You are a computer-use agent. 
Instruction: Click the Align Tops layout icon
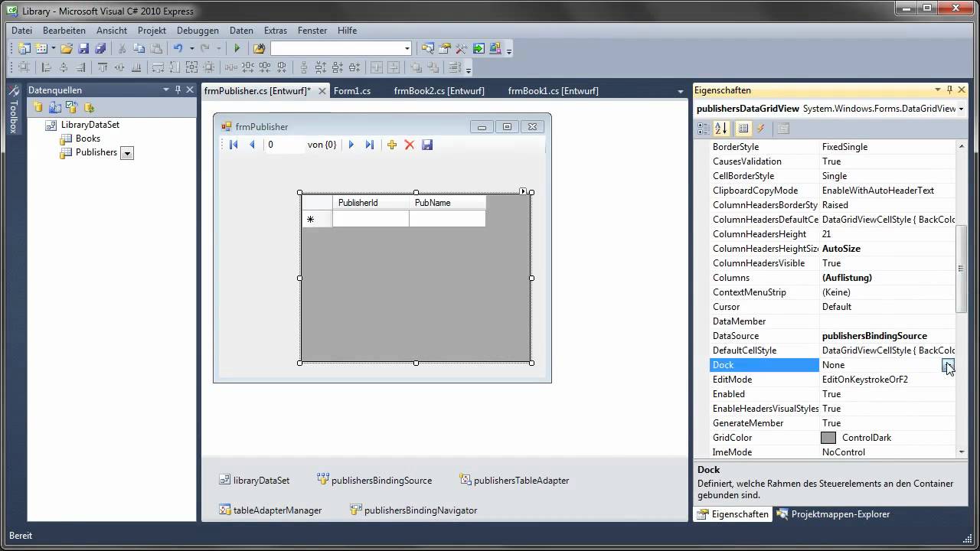coord(102,67)
